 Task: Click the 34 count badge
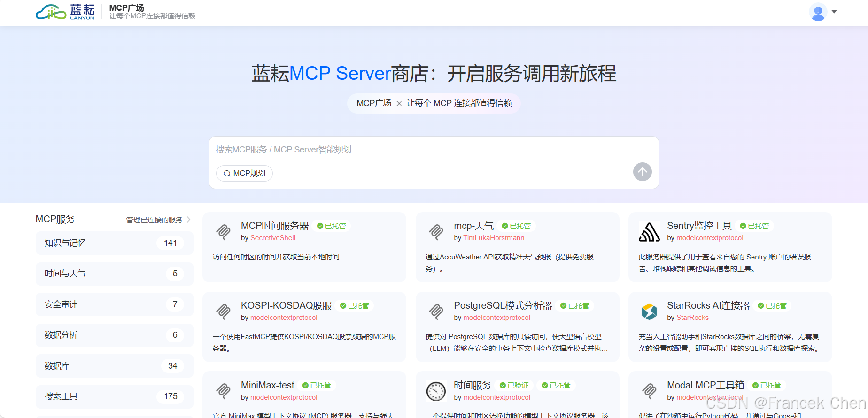[173, 366]
